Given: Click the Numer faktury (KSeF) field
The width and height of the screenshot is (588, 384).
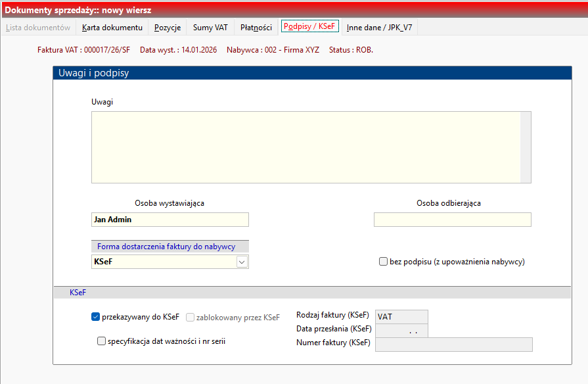Looking at the screenshot, I should [453, 345].
